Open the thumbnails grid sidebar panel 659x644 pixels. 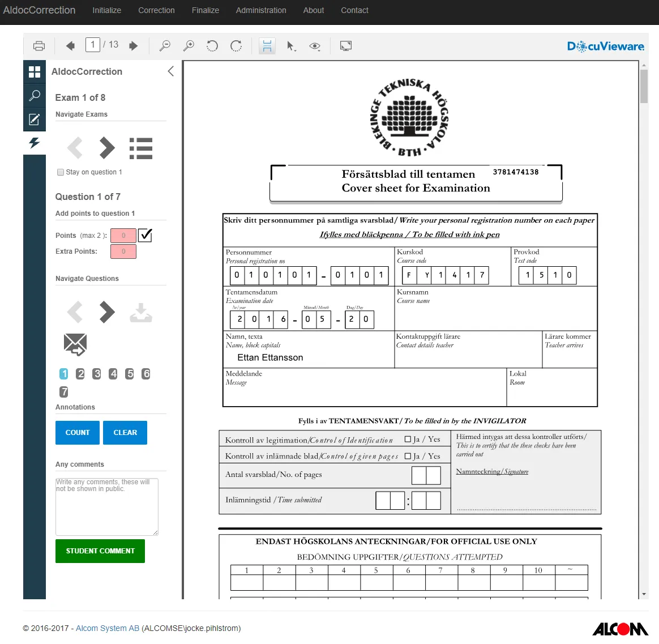tap(35, 72)
